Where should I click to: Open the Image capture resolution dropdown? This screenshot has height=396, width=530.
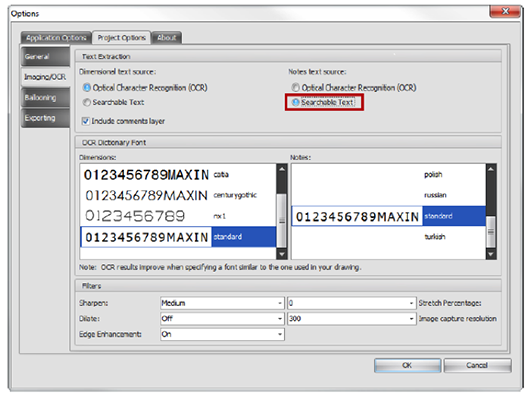[x=352, y=319]
